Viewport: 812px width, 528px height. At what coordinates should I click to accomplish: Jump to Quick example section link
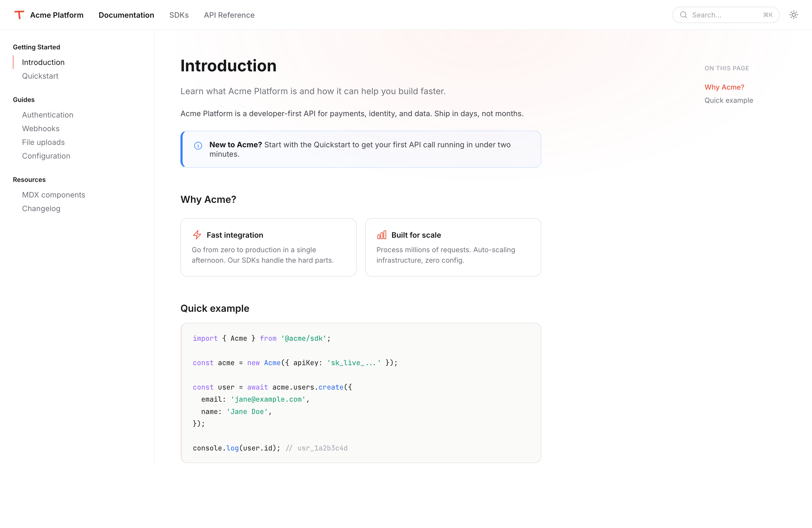pyautogui.click(x=729, y=100)
